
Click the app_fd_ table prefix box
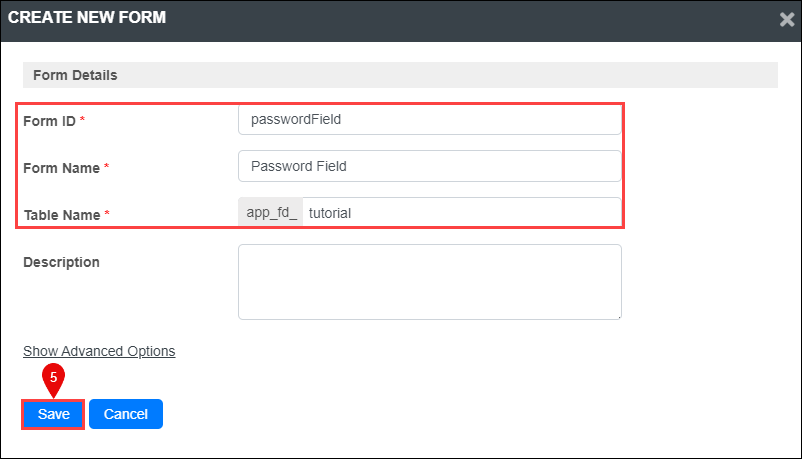click(x=271, y=212)
